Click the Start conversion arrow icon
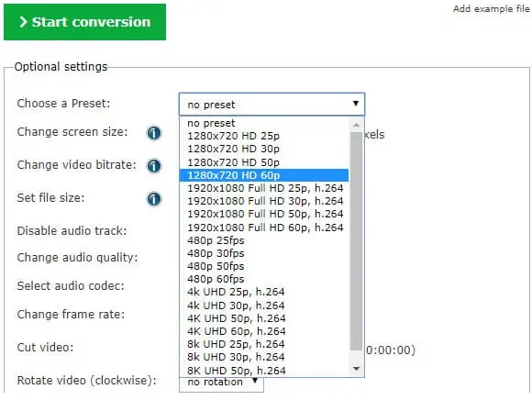The image size is (532, 400). 23,22
